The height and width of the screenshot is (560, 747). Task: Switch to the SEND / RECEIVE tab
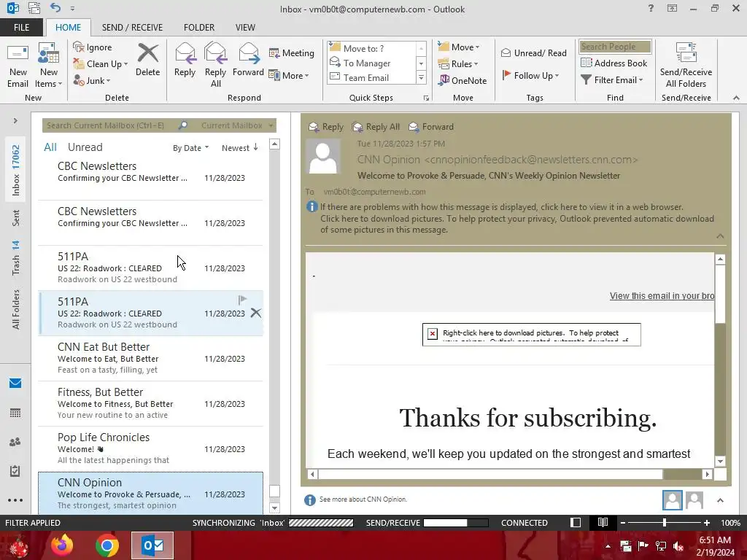pos(133,28)
